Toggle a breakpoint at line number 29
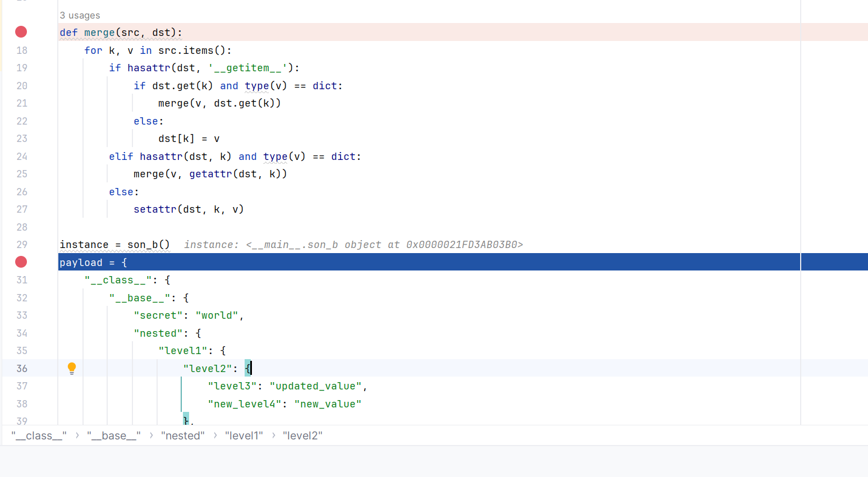 22,245
